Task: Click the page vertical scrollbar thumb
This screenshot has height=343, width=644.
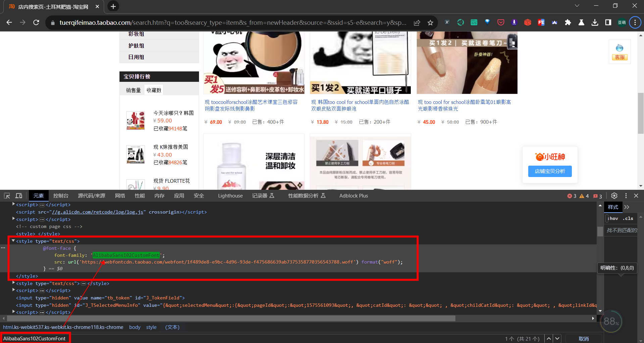Action: pos(641,113)
